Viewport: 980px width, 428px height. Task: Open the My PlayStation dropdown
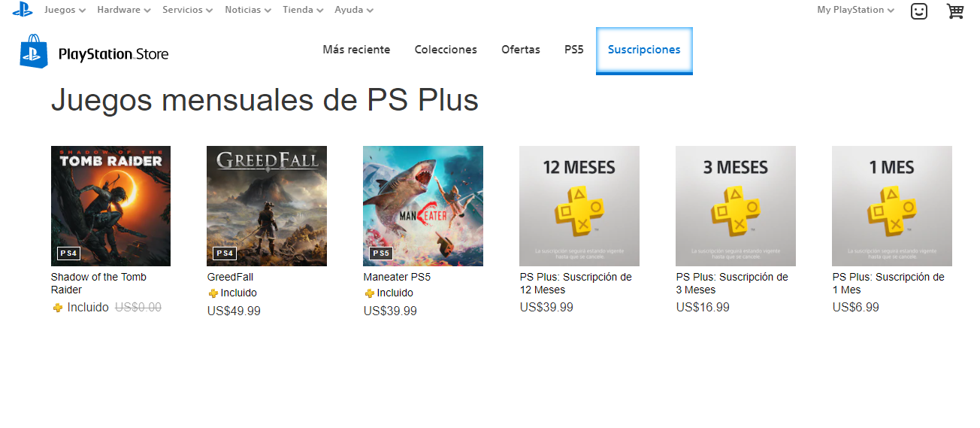tap(855, 10)
